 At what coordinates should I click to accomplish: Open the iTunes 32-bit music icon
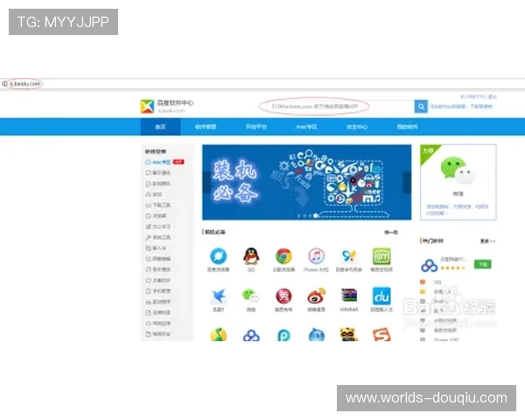(x=316, y=256)
